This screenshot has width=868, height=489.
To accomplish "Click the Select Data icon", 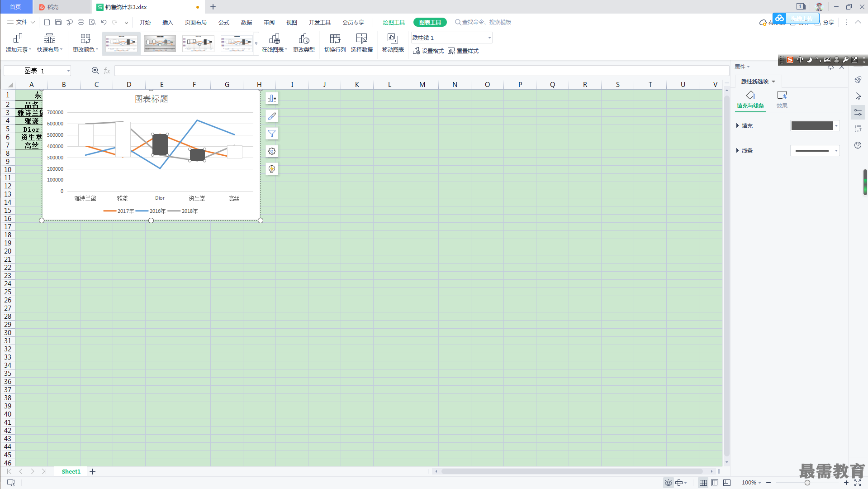I will pos(362,38).
